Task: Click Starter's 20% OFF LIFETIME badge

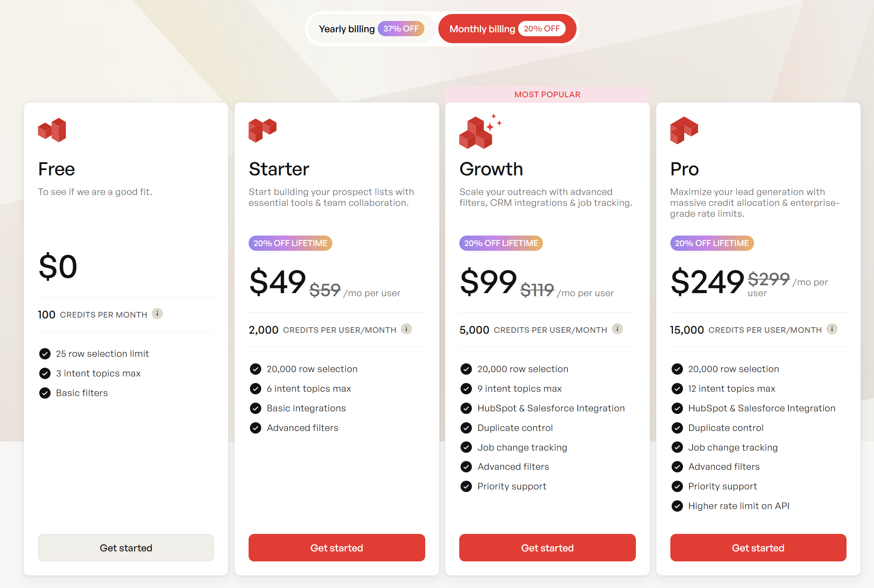Action: click(x=290, y=243)
